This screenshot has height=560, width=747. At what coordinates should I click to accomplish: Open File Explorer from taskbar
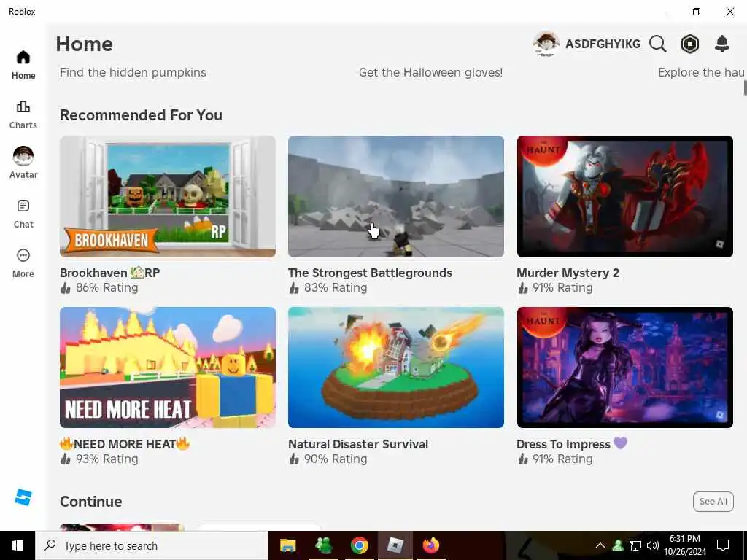coord(287,545)
